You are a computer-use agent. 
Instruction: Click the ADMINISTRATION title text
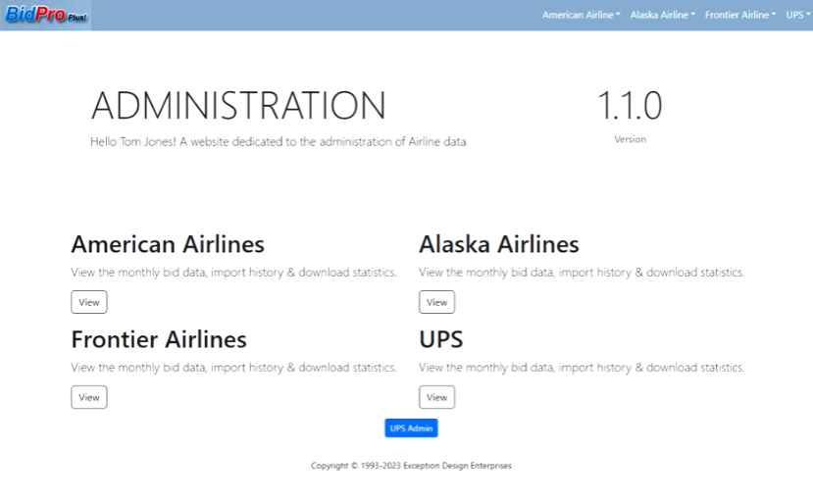pos(238,105)
